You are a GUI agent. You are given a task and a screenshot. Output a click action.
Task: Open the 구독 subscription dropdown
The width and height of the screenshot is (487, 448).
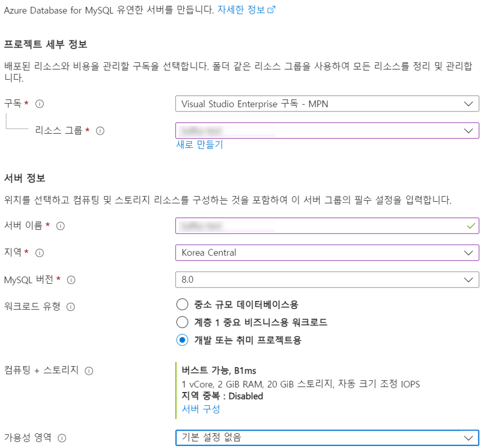pos(327,104)
